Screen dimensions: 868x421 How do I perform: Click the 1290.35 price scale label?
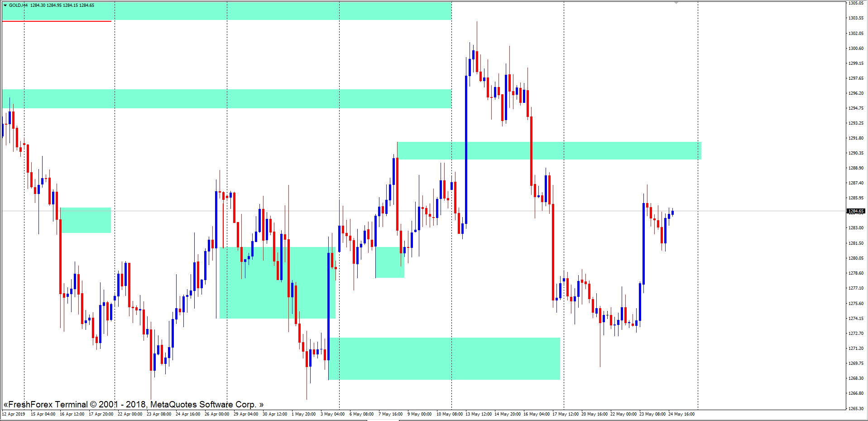point(856,153)
